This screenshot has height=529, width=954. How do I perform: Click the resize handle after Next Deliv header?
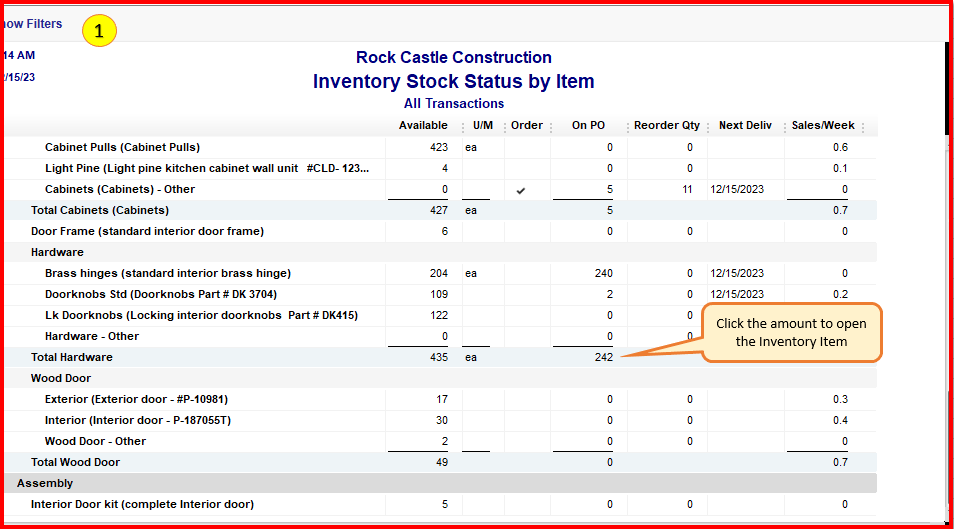point(784,127)
